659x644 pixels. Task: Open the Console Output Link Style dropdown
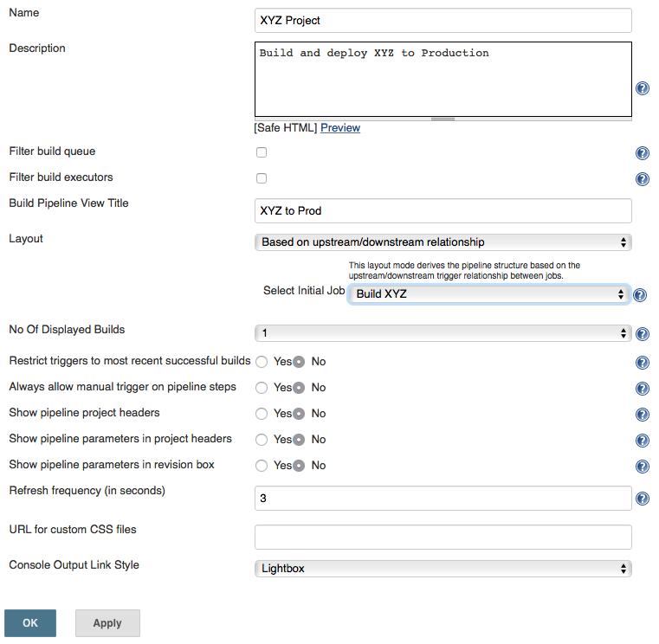[443, 569]
